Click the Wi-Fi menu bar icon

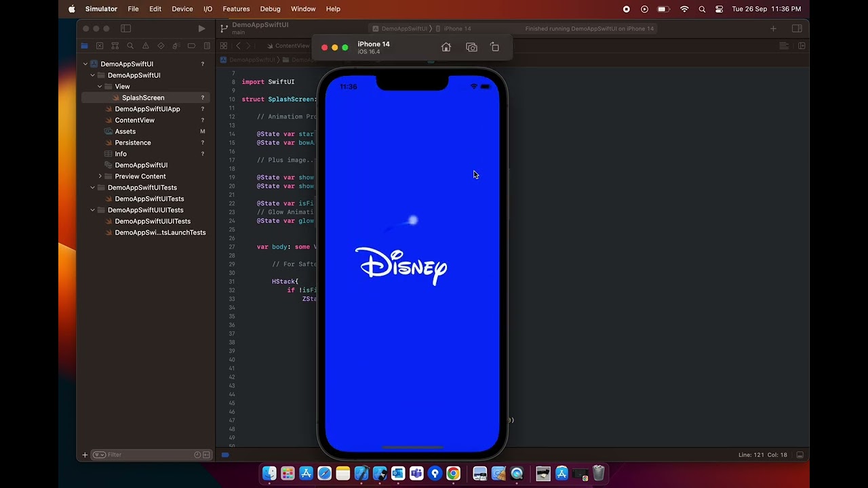tap(684, 9)
